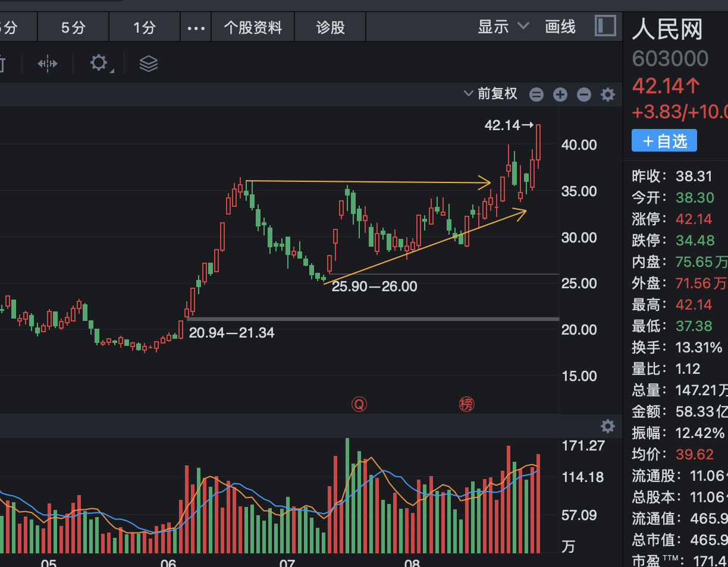This screenshot has height=567, width=728.
Task: Switch to the 1分 chart tab
Action: 143,26
